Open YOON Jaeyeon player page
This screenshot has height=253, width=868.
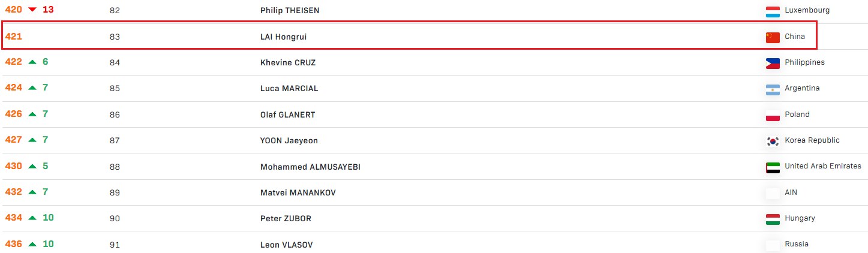(289, 141)
